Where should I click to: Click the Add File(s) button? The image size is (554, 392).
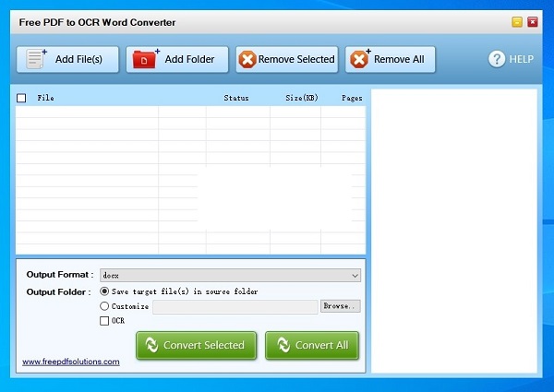pyautogui.click(x=67, y=59)
